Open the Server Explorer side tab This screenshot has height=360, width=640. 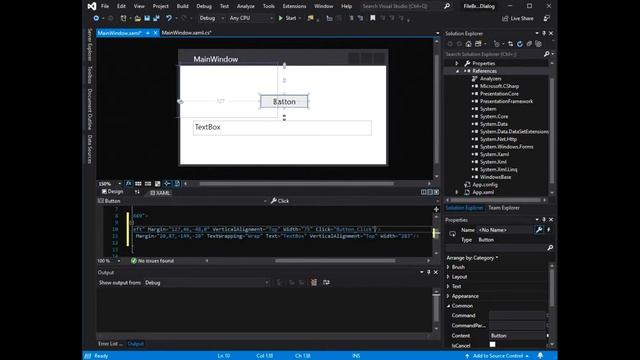90,45
